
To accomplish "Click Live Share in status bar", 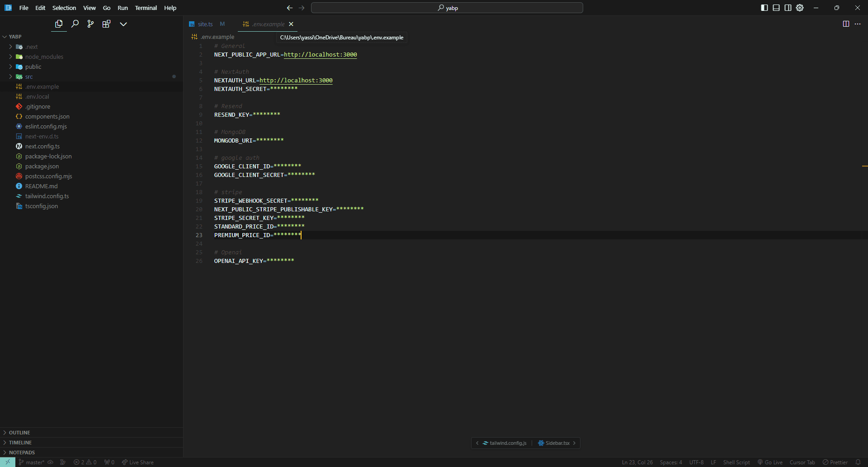I will click(137, 462).
